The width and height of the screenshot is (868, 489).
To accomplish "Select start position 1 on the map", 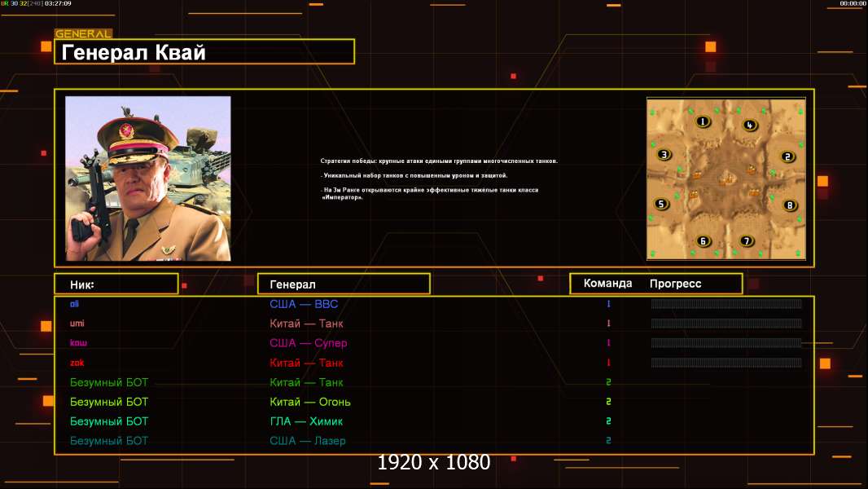I will coord(703,121).
